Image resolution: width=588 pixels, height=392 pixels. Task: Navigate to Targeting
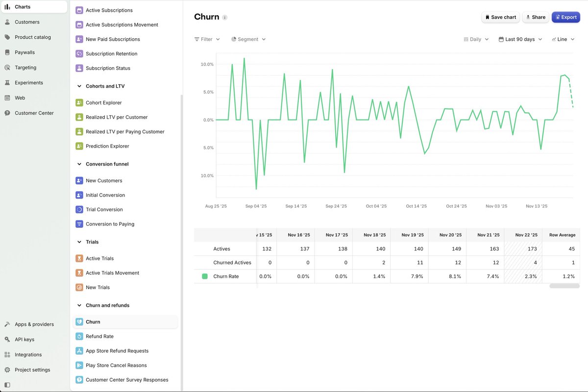tap(34, 68)
